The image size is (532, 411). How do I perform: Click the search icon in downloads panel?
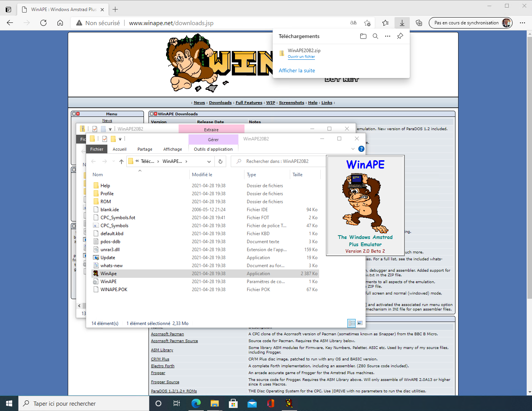(375, 36)
